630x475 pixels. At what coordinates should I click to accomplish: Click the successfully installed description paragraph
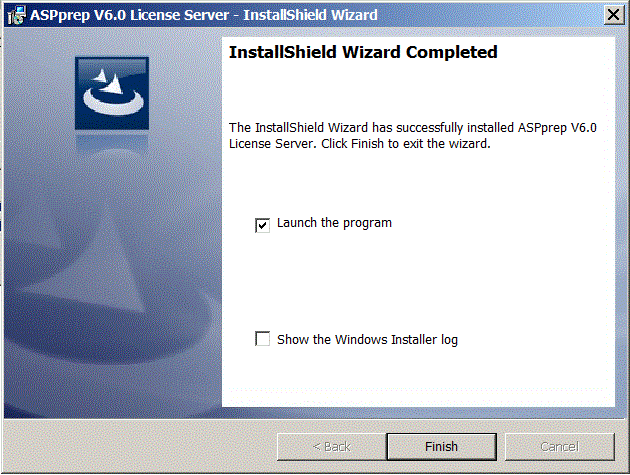(x=413, y=136)
